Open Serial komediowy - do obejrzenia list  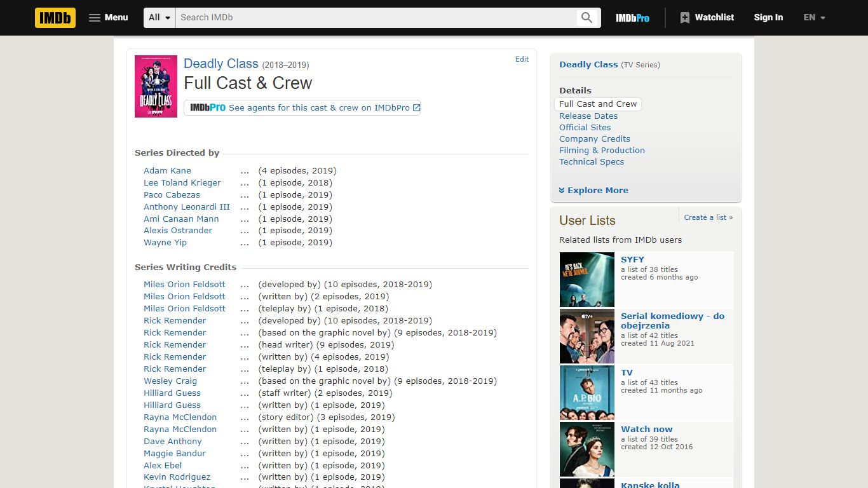pos(672,321)
